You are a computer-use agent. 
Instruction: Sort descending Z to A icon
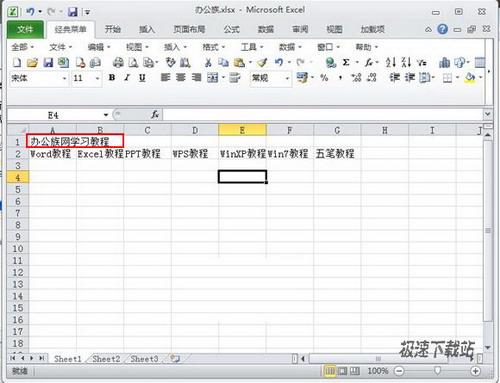406,62
